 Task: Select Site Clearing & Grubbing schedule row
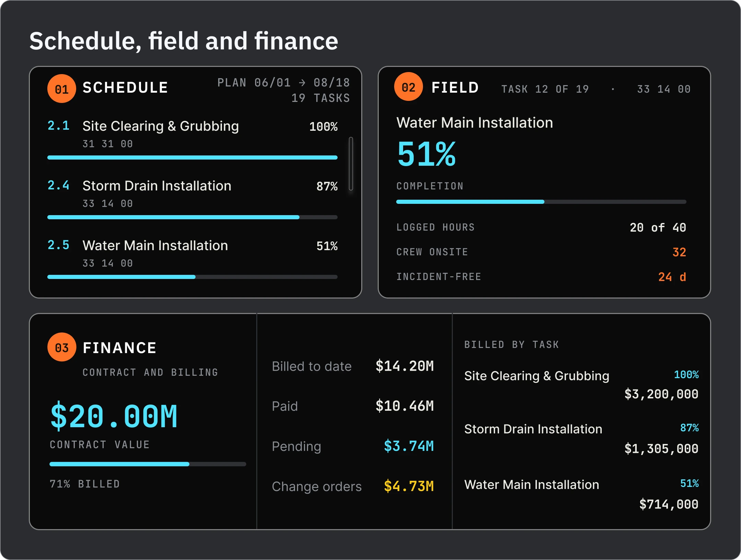point(192,139)
